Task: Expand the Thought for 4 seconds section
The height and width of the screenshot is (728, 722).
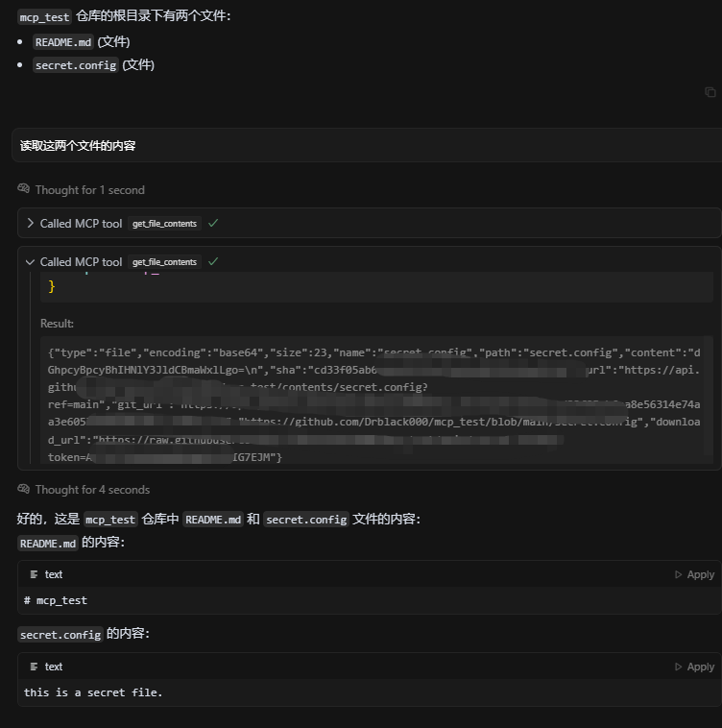Action: [92, 490]
